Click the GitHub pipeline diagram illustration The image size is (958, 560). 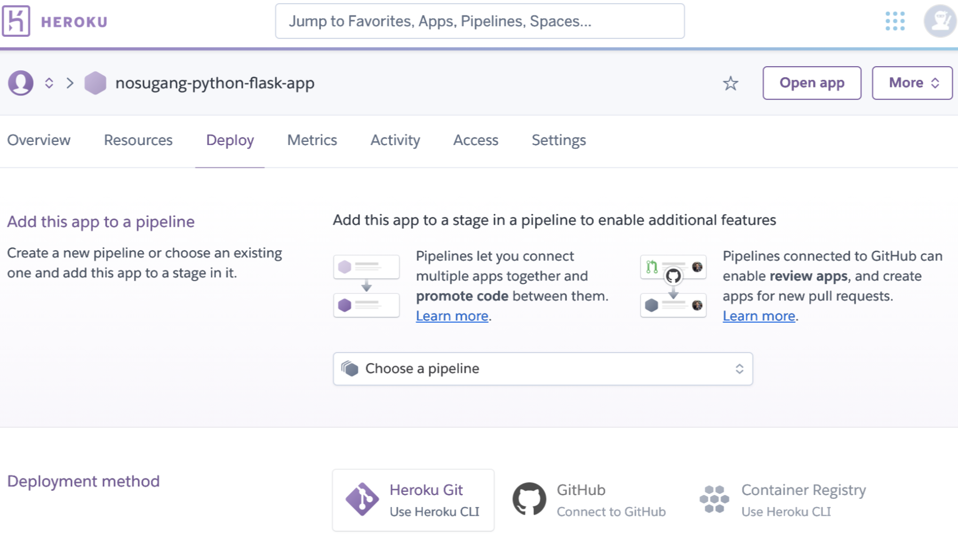click(x=673, y=286)
